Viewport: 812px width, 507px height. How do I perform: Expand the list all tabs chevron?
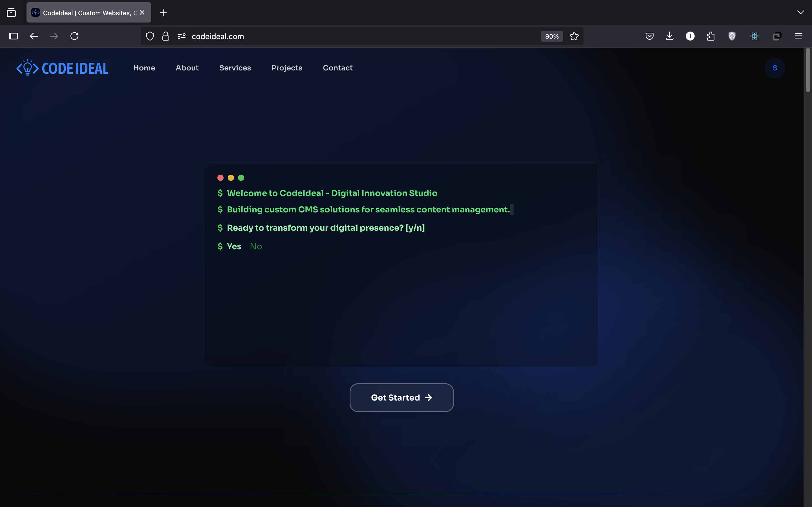click(800, 12)
